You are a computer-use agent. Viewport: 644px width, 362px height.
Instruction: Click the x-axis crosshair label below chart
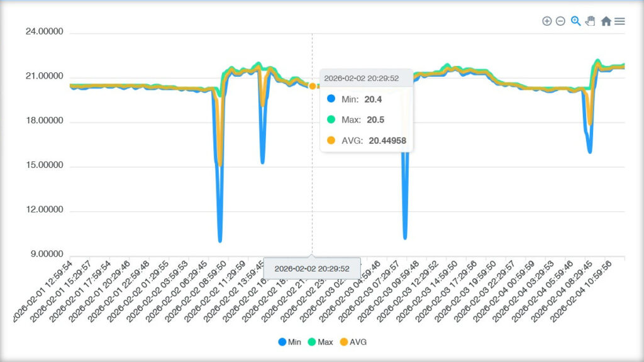312,268
